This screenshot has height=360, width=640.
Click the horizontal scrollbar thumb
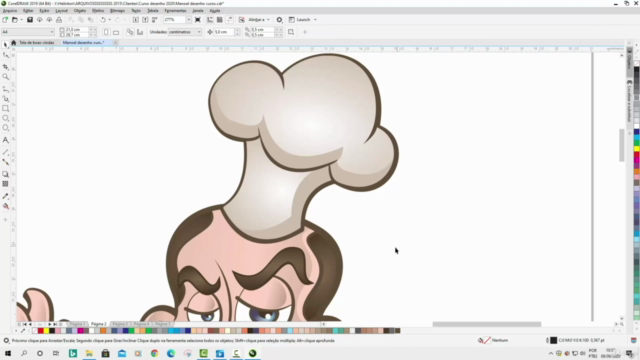[x=487, y=324]
